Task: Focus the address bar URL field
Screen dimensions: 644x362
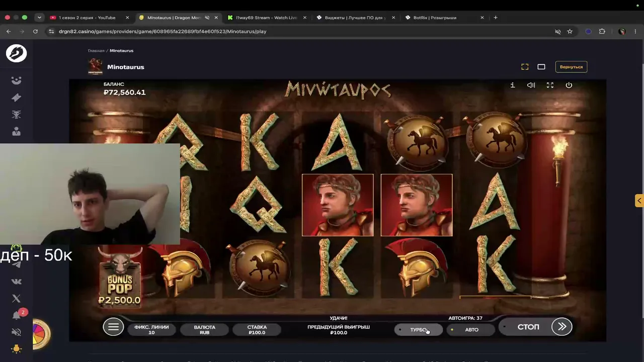Action: [302, 31]
